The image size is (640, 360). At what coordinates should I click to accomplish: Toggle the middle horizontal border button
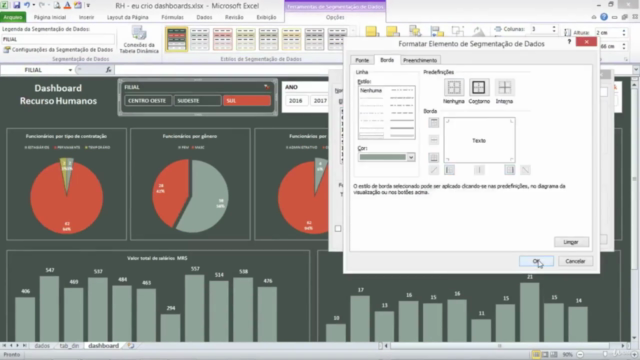433,140
